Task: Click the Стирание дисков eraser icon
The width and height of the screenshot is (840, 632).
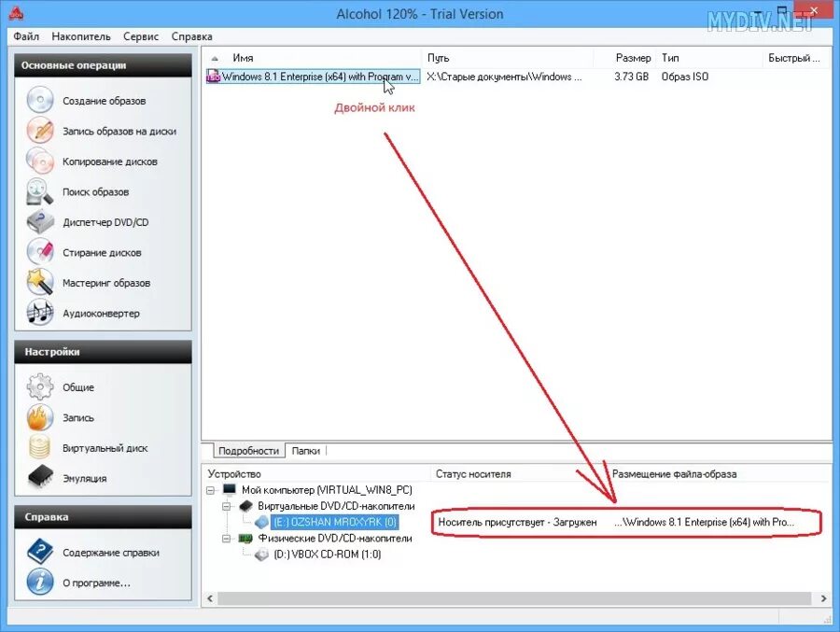Action: 40,252
